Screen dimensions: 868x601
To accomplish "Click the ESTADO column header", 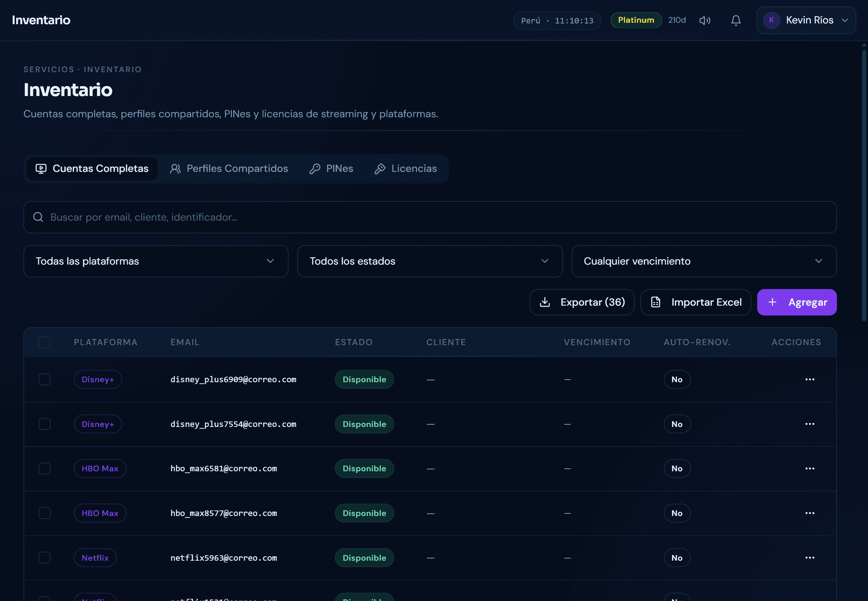I will 354,342.
